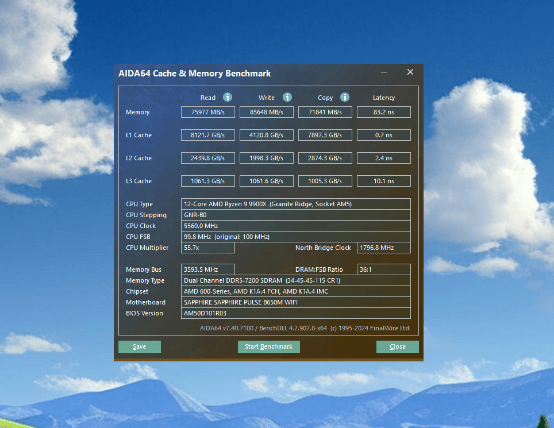Image resolution: width=554 pixels, height=428 pixels.
Task: Click the DRAM:FSB Ratio value 36:1
Action: 384,269
